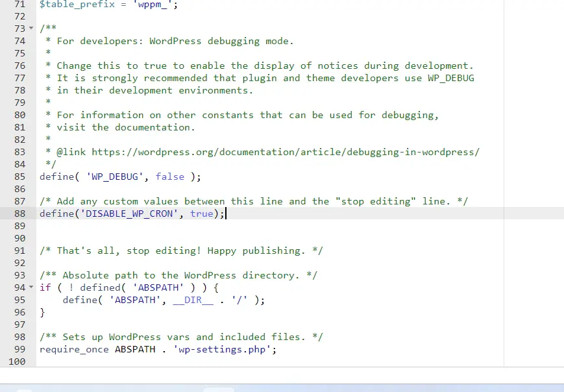
Task: Click "For developers: WordPress debugging mode." comment
Action: [175, 41]
